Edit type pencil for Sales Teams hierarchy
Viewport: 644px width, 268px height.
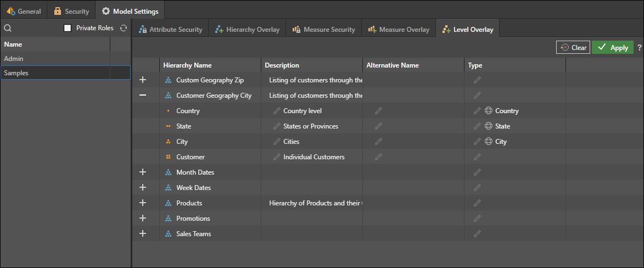477,234
